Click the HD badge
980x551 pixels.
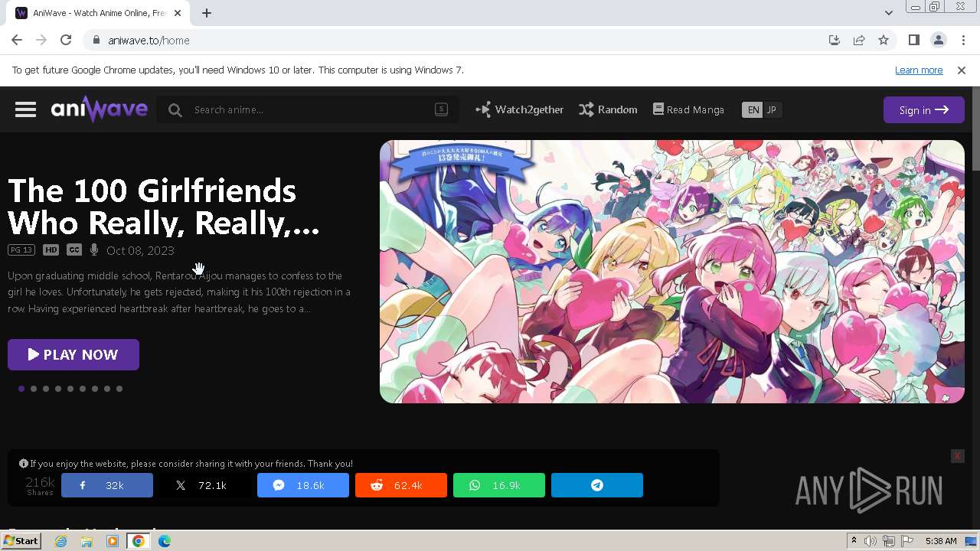(x=51, y=250)
